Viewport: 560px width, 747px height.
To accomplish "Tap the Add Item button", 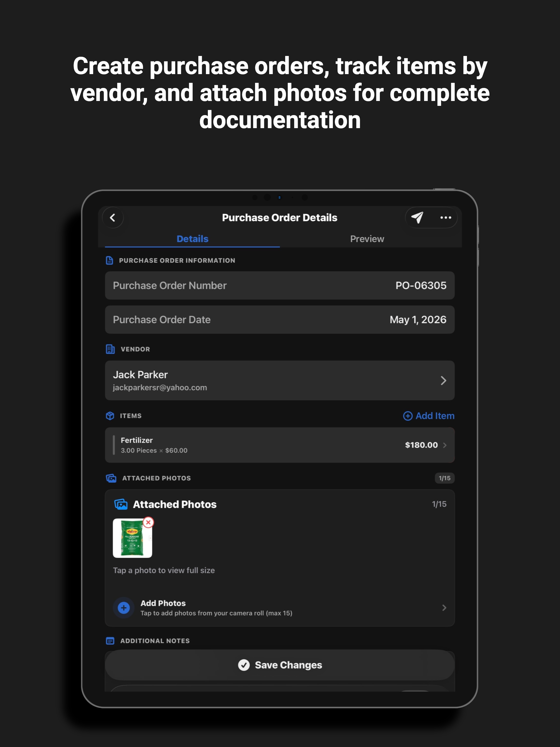I will (x=429, y=416).
